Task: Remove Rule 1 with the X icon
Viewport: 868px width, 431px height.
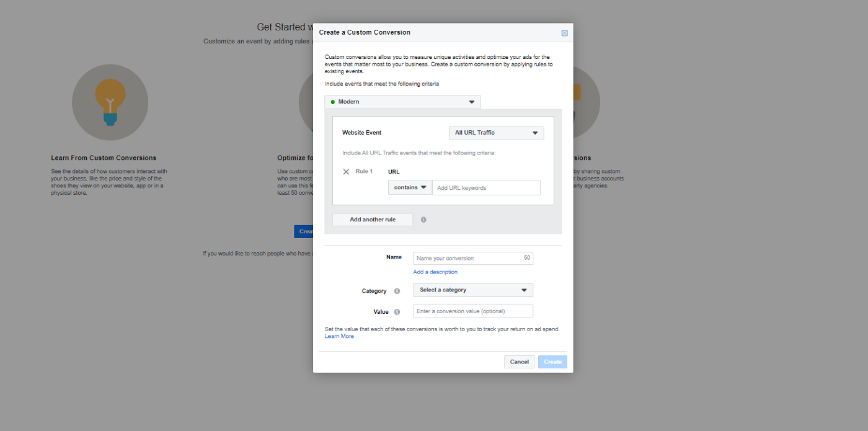Action: (346, 172)
